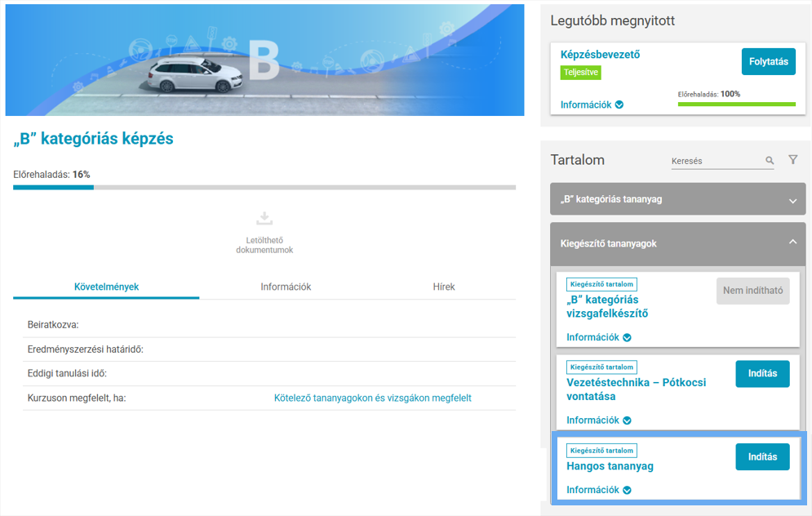Click info chevron icon under vizsgafelkészítő
The width and height of the screenshot is (812, 516).
click(627, 338)
